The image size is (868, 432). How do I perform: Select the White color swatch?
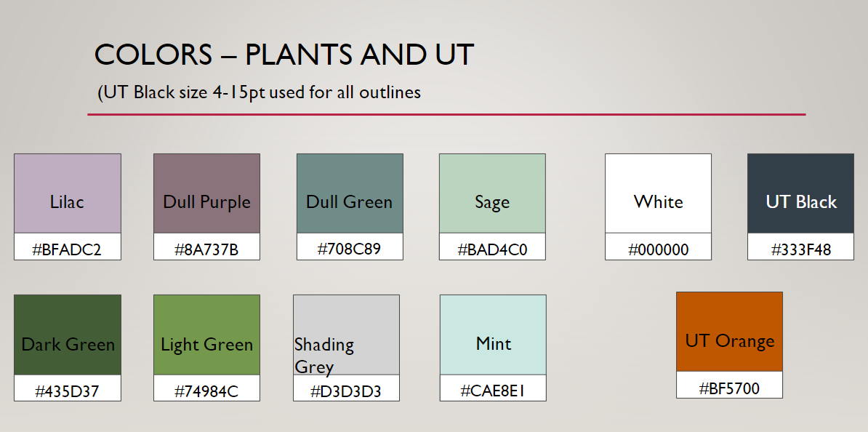[x=658, y=193]
